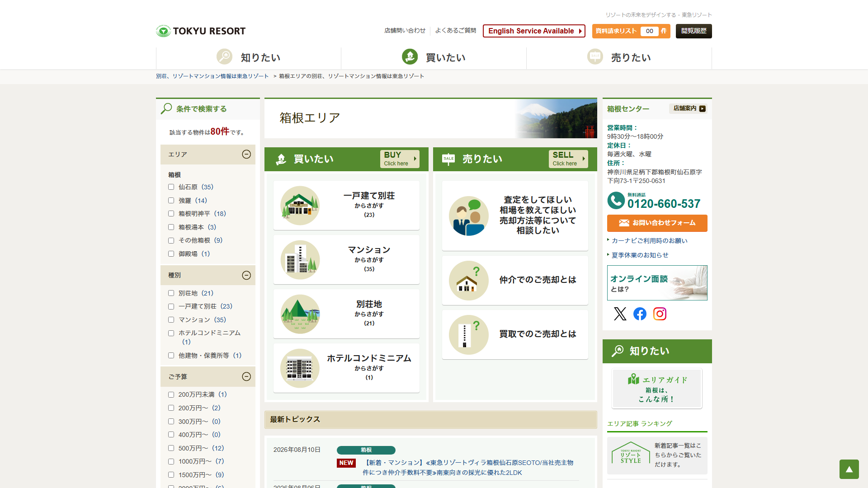
Task: Open the Facebook social icon
Action: (x=640, y=314)
